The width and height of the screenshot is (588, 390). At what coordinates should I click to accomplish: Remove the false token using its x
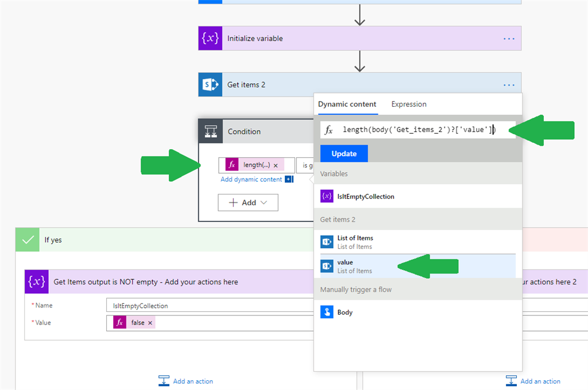pos(149,322)
